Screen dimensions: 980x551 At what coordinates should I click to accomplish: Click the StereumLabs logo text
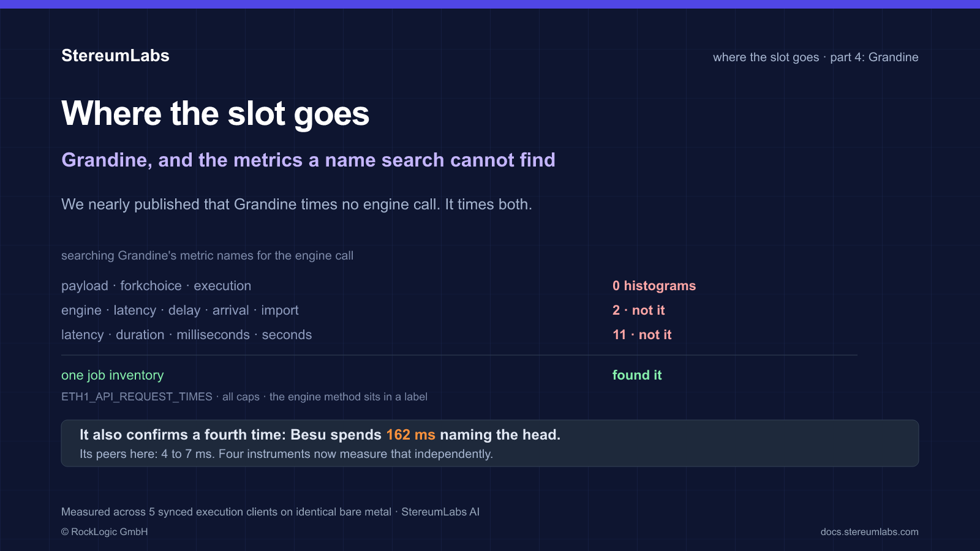[x=115, y=56]
